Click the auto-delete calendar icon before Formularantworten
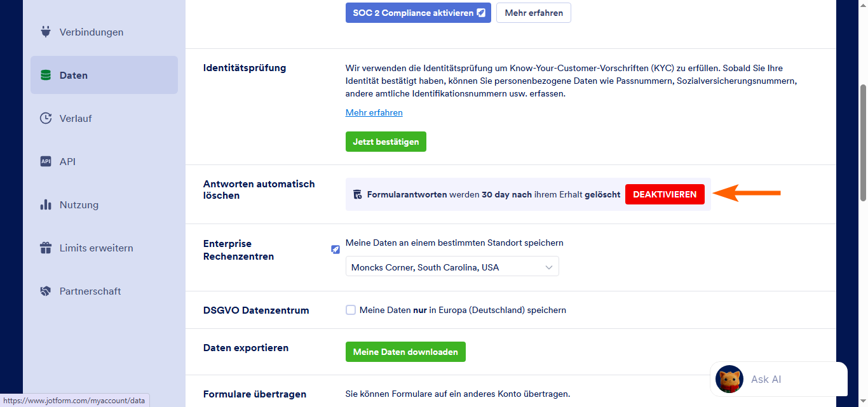Image resolution: width=868 pixels, height=407 pixels. click(x=358, y=194)
